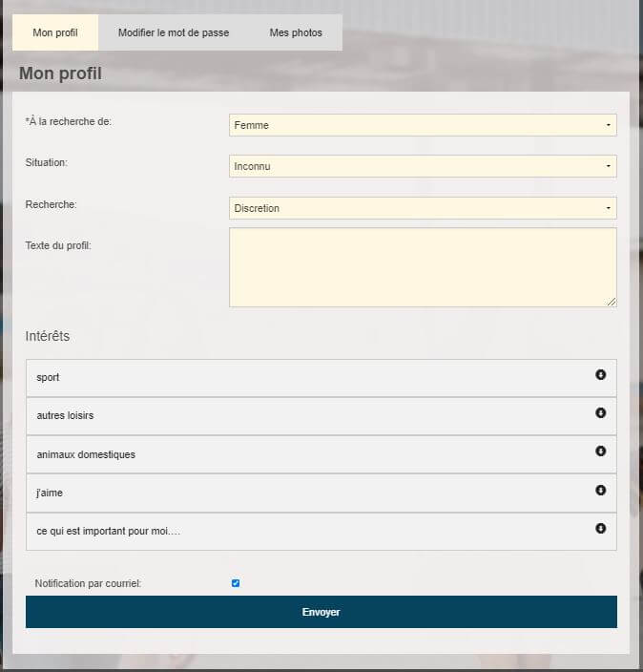Open Modifier le mot de passe tab
Image resolution: width=643 pixels, height=672 pixels.
click(174, 32)
